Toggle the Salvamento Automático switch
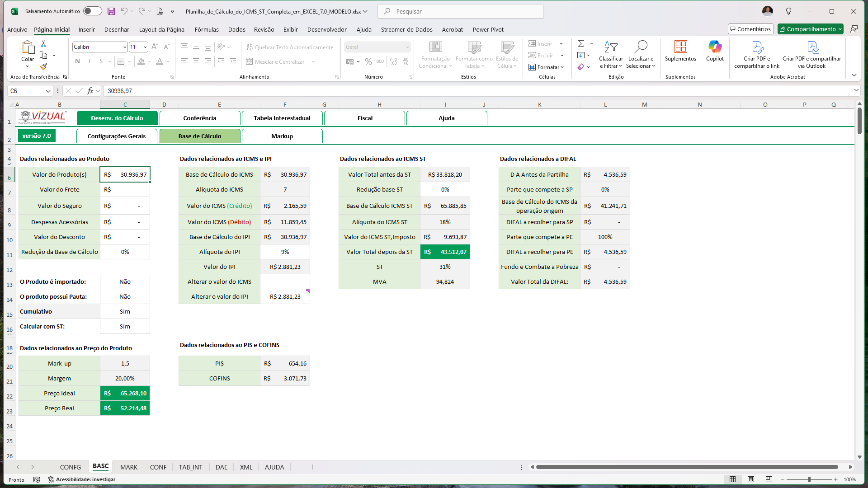The image size is (868, 488). [x=92, y=11]
